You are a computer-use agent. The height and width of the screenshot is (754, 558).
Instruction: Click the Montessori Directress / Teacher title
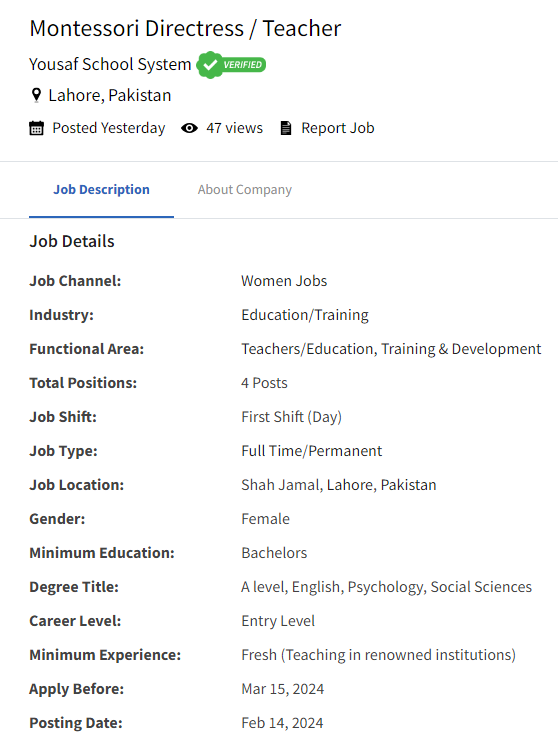[185, 28]
